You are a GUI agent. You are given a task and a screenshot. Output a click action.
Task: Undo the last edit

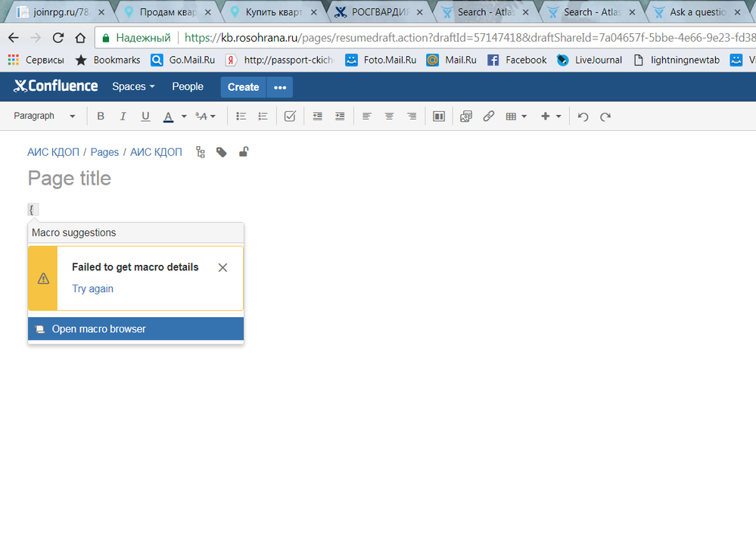(583, 117)
